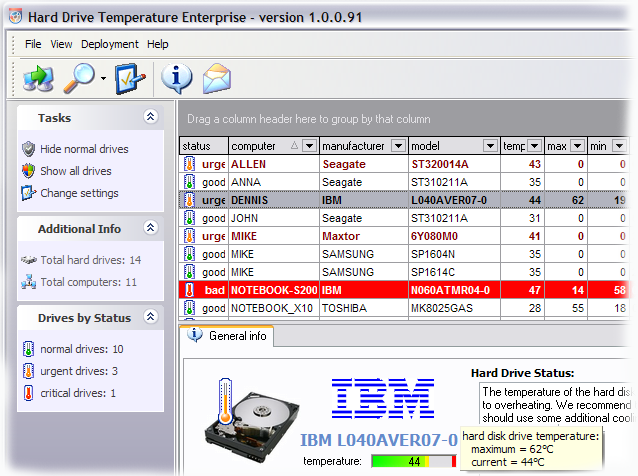Viewport: 638px width, 476px height.
Task: Click the normal drives green thermometer icon
Action: pyautogui.click(x=28, y=349)
